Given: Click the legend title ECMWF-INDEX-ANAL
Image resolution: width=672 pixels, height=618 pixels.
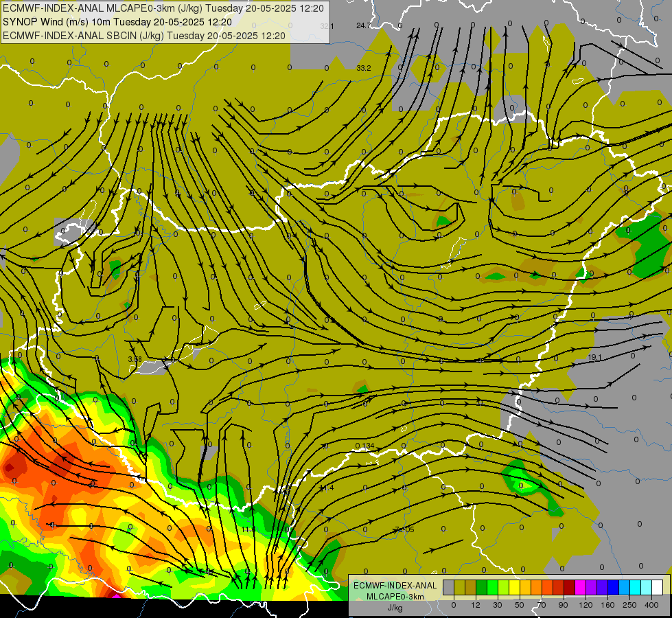Looking at the screenshot, I should [395, 586].
